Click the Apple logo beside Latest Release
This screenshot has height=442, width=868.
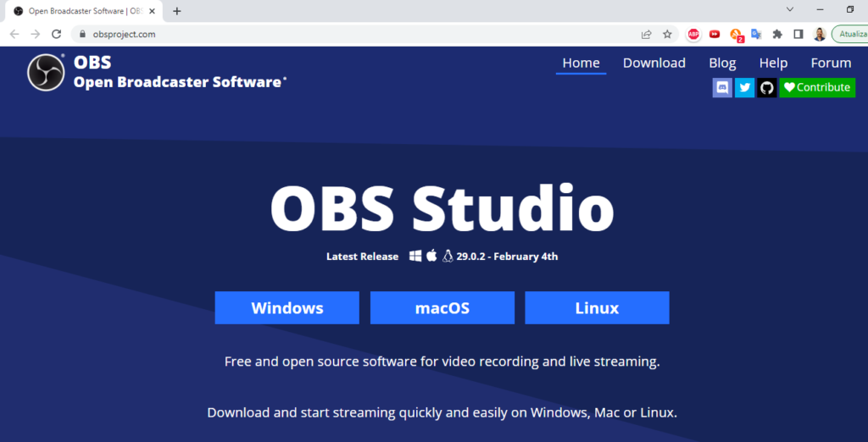431,256
